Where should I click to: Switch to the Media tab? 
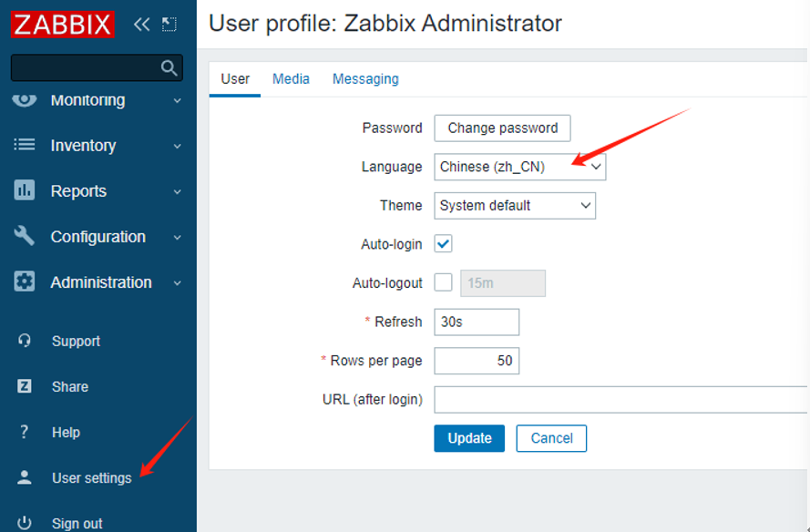[291, 79]
